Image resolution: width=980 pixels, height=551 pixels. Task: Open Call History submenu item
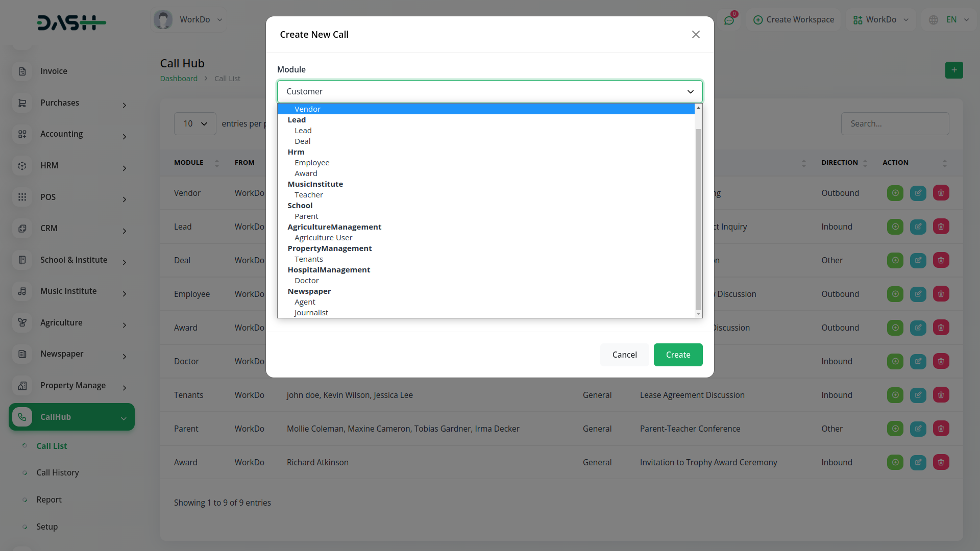58,473
